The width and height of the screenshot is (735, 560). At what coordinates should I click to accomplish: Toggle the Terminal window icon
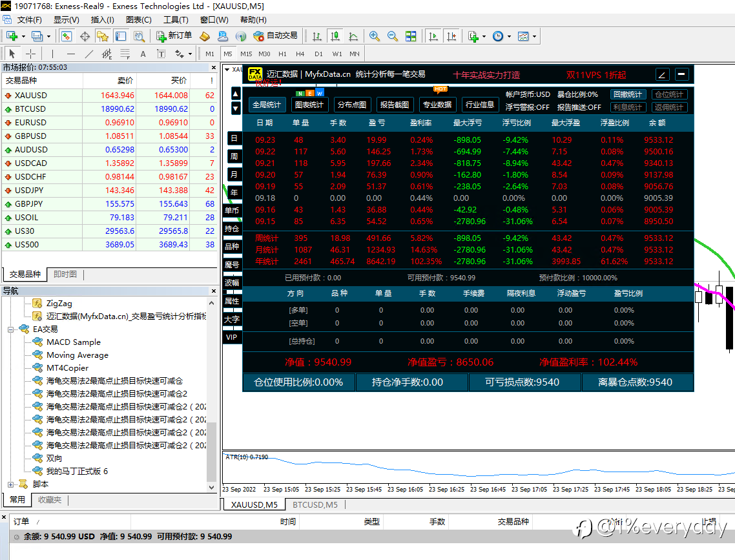point(121,36)
